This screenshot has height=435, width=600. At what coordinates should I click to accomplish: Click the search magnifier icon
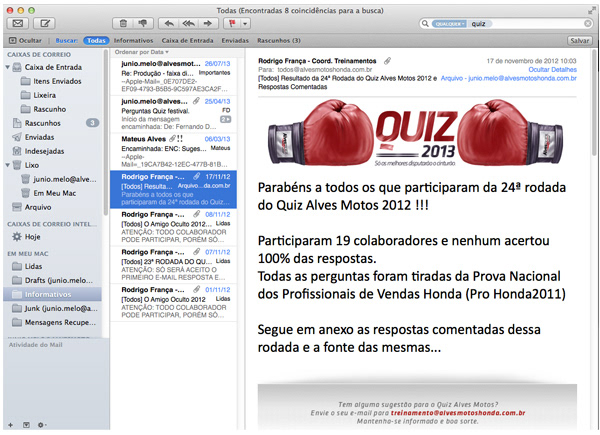click(x=425, y=24)
